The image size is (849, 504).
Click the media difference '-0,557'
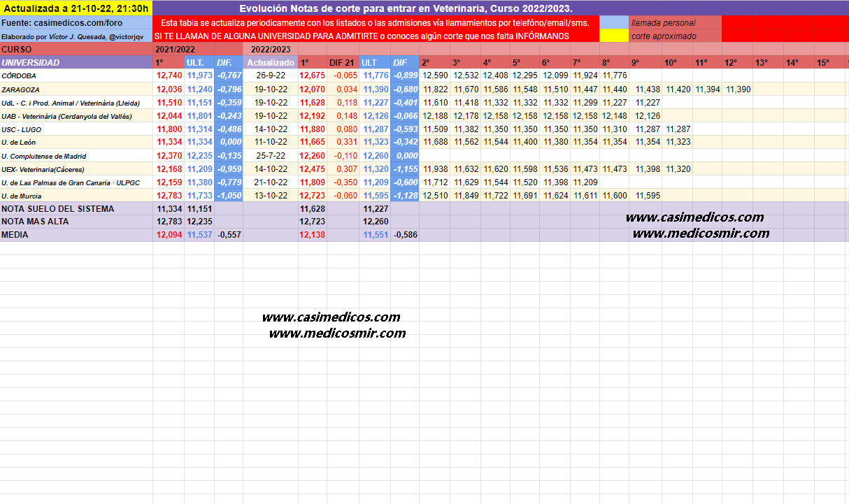click(x=229, y=235)
